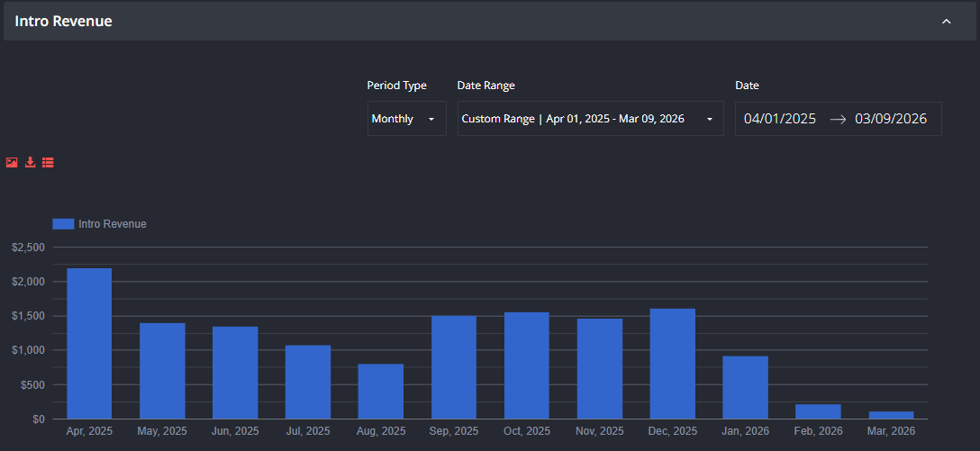Click the May, 2025 revenue bar

click(x=162, y=371)
